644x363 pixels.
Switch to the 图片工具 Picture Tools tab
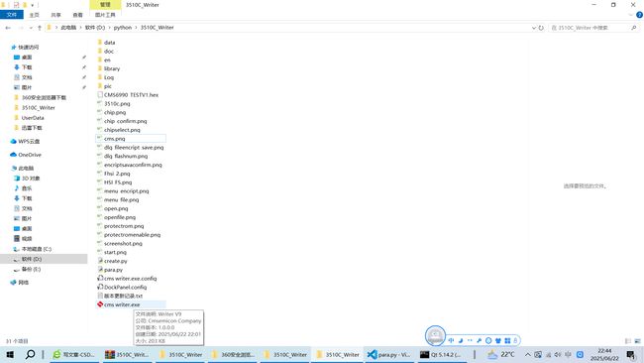coord(105,15)
